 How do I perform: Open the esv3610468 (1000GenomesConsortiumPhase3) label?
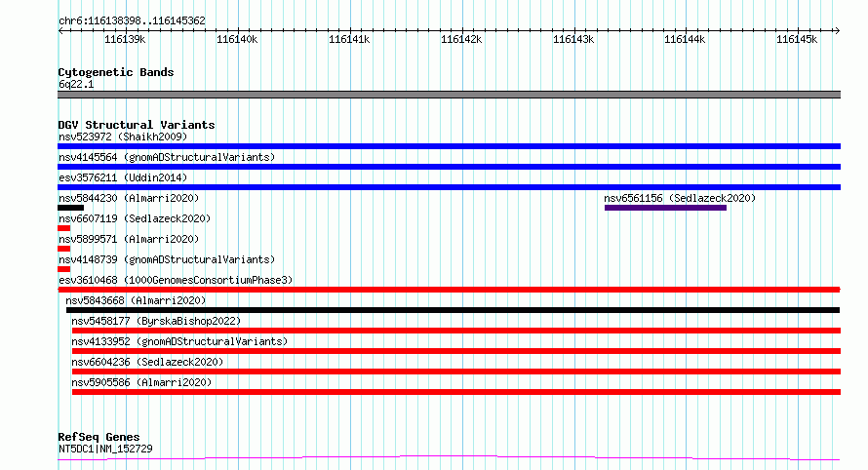(x=176, y=280)
